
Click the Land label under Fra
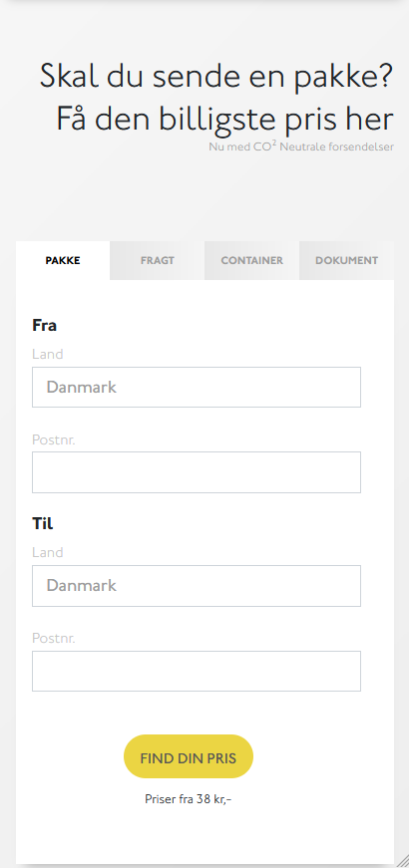tap(48, 354)
